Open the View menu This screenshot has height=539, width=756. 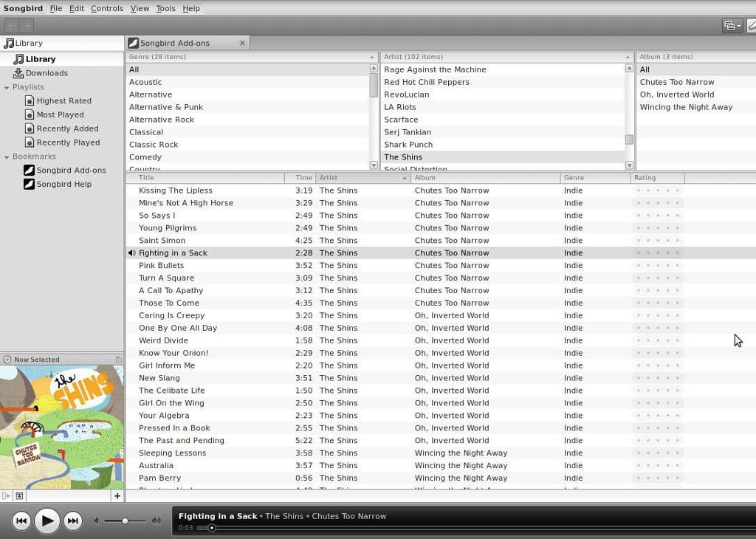(x=140, y=8)
